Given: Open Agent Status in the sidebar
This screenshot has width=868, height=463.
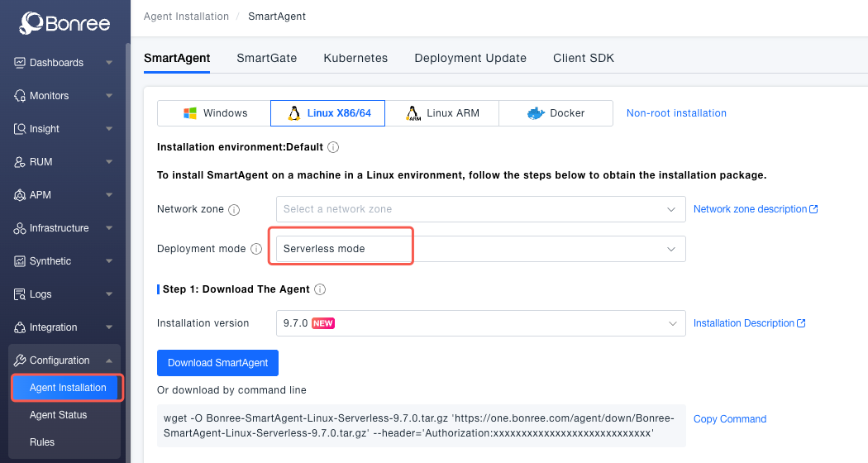Looking at the screenshot, I should pos(58,415).
